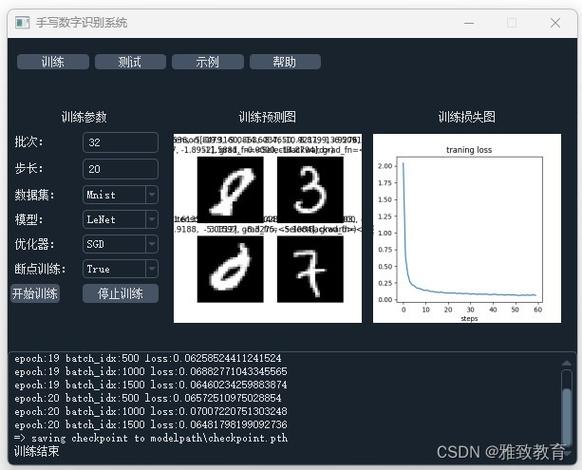Viewport: 582px width, 470px height.
Task: Click the log scrollbar up arrow
Action: [x=566, y=363]
